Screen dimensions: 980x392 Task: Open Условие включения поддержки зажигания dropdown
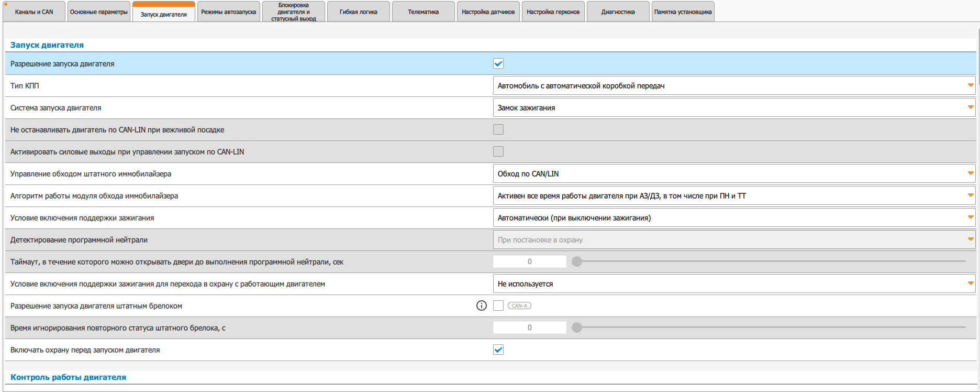pyautogui.click(x=734, y=217)
